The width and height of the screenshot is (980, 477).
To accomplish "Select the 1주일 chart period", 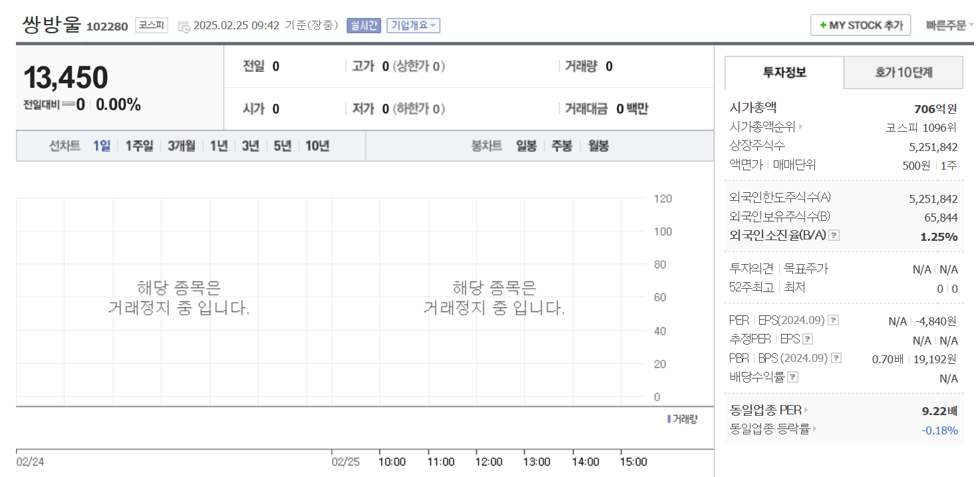I will 138,146.
